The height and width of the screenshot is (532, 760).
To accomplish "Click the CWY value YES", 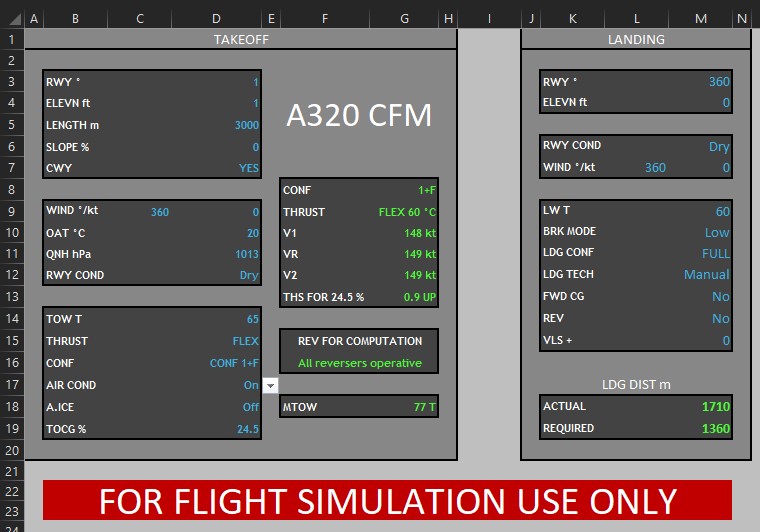I will tap(249, 168).
